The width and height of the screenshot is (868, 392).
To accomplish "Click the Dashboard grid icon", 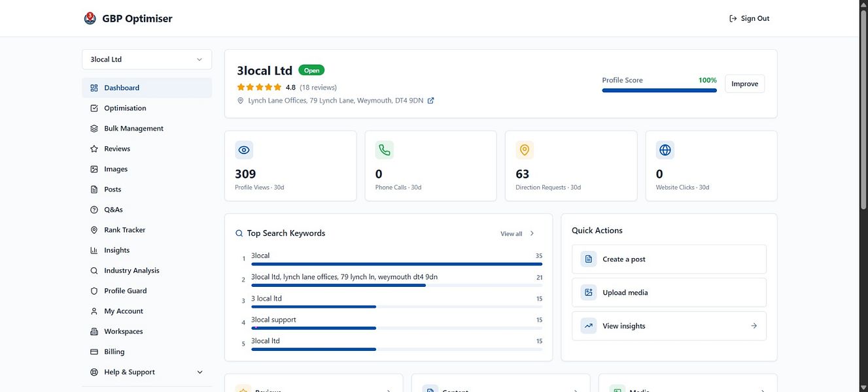I will (x=94, y=88).
